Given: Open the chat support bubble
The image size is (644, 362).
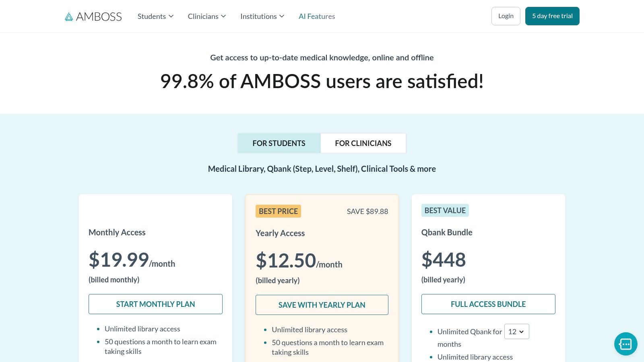Looking at the screenshot, I should tap(625, 344).
